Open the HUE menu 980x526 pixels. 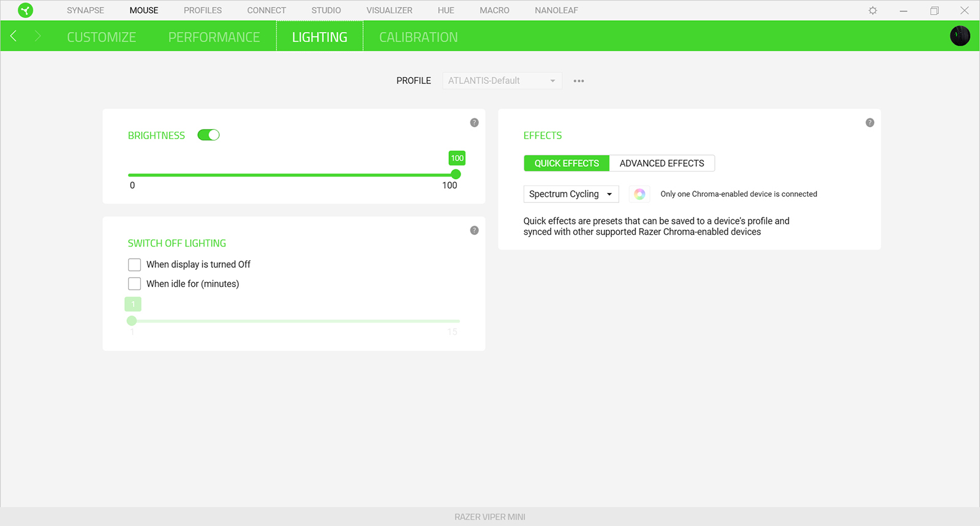click(x=446, y=10)
